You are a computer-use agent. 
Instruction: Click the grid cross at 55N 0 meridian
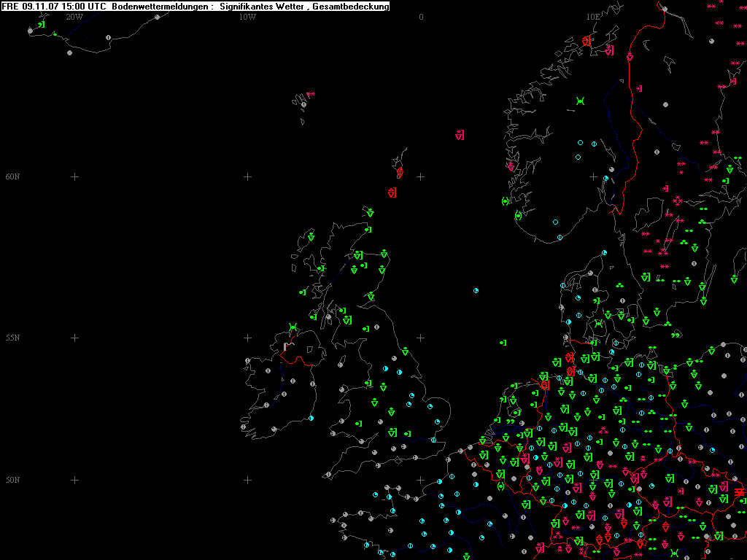pos(420,338)
